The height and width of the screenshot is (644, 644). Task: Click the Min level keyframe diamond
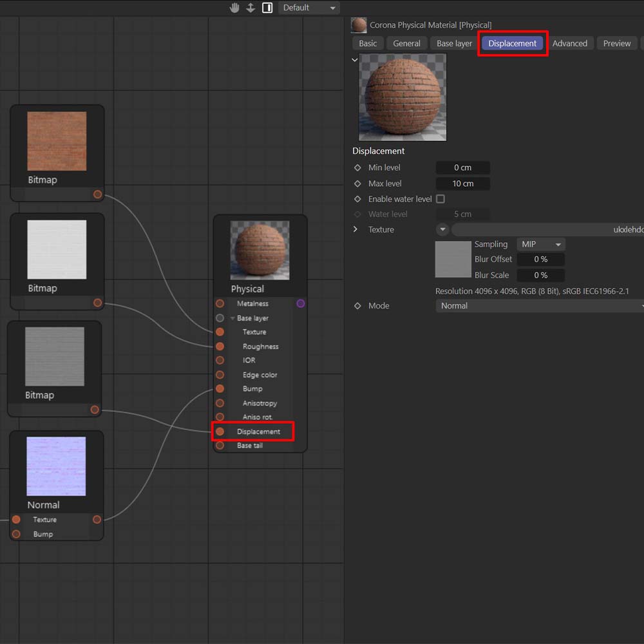[x=358, y=167]
